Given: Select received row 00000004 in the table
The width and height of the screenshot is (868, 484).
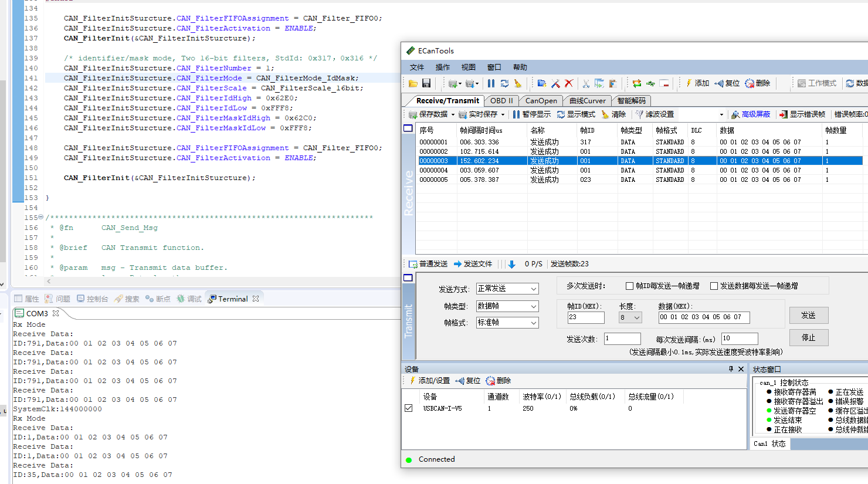Looking at the screenshot, I should coord(640,170).
